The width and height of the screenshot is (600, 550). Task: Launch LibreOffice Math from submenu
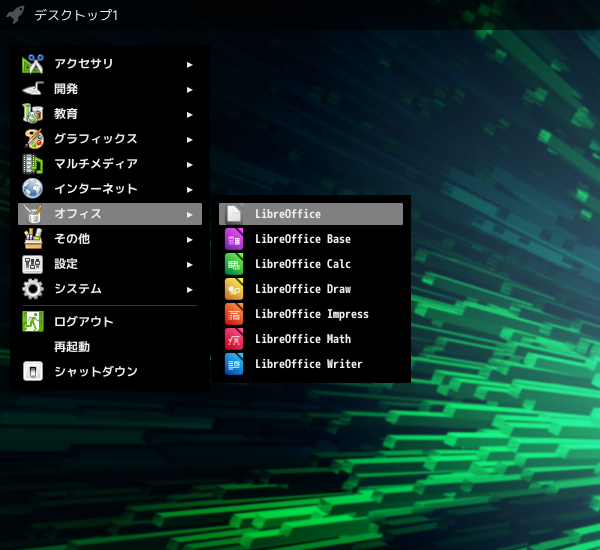[311, 339]
